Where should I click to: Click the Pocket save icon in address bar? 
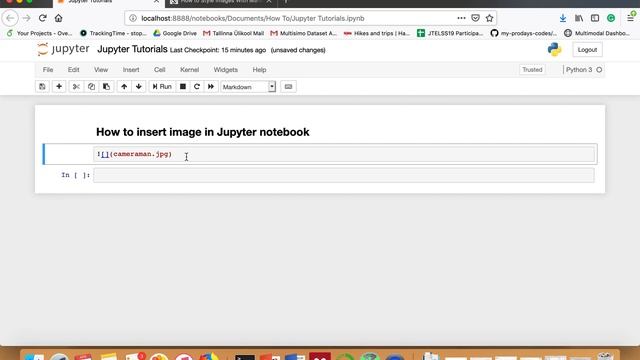[x=476, y=18]
